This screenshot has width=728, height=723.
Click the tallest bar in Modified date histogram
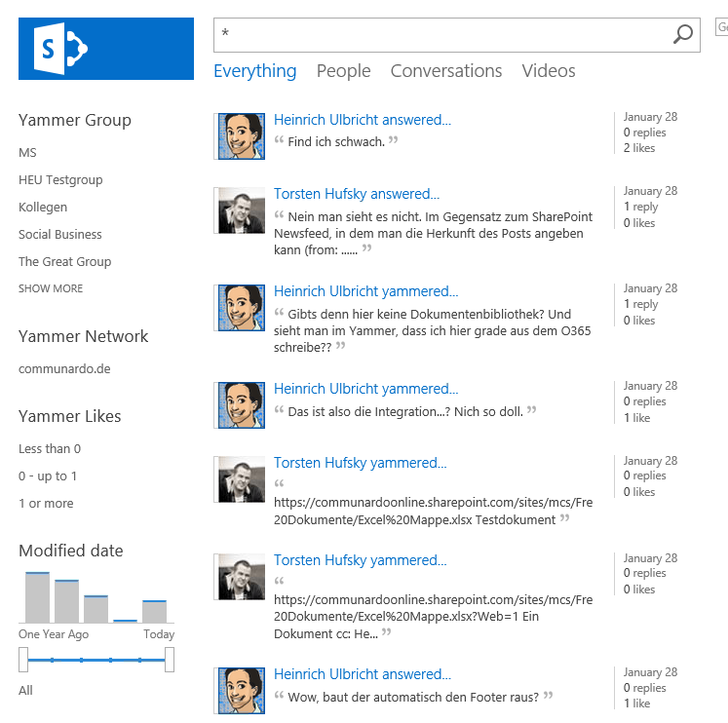point(38,597)
